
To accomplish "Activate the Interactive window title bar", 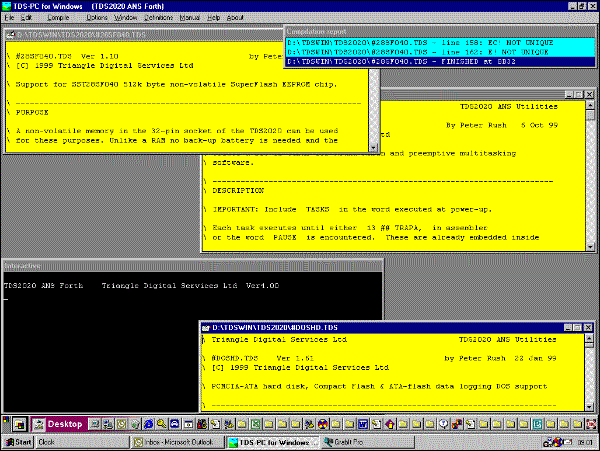I will pyautogui.click(x=192, y=265).
